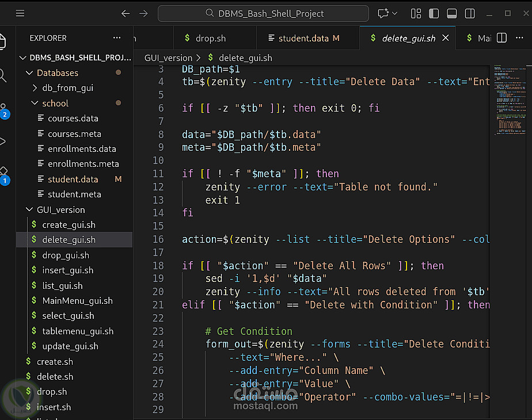This screenshot has height=420, width=532.
Task: Click the Explorer files icon
Action: 3,41
